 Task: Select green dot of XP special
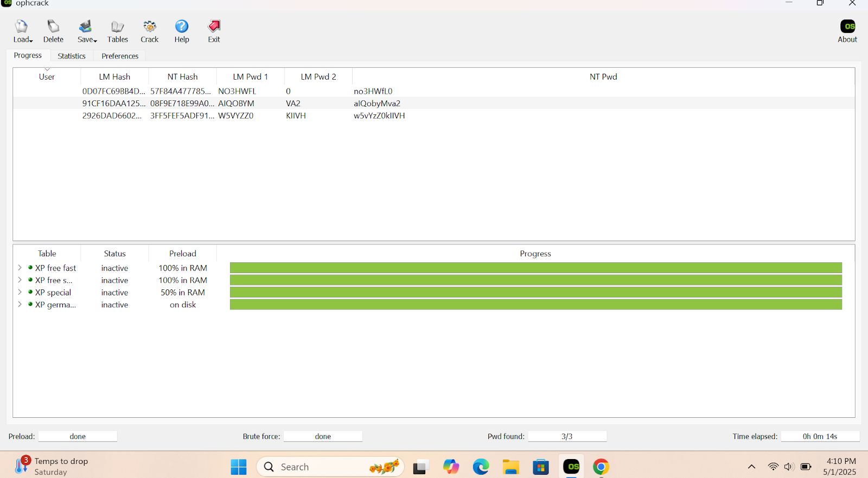coord(30,292)
